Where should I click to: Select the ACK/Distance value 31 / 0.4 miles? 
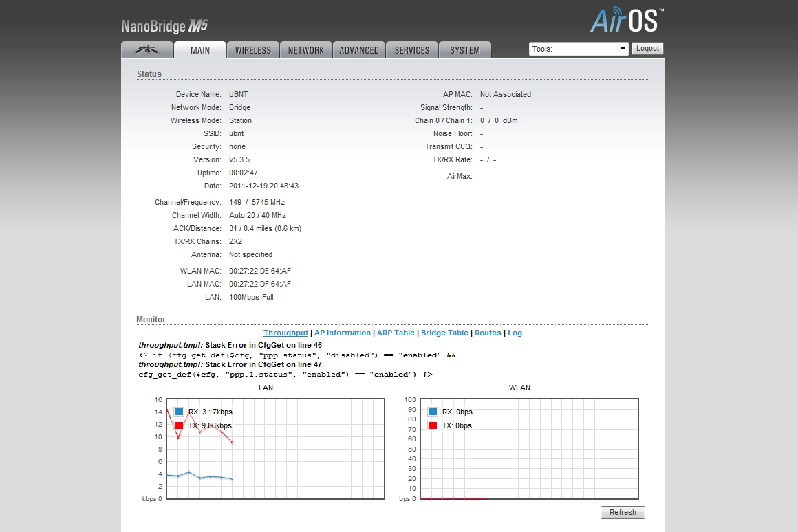[x=265, y=228]
